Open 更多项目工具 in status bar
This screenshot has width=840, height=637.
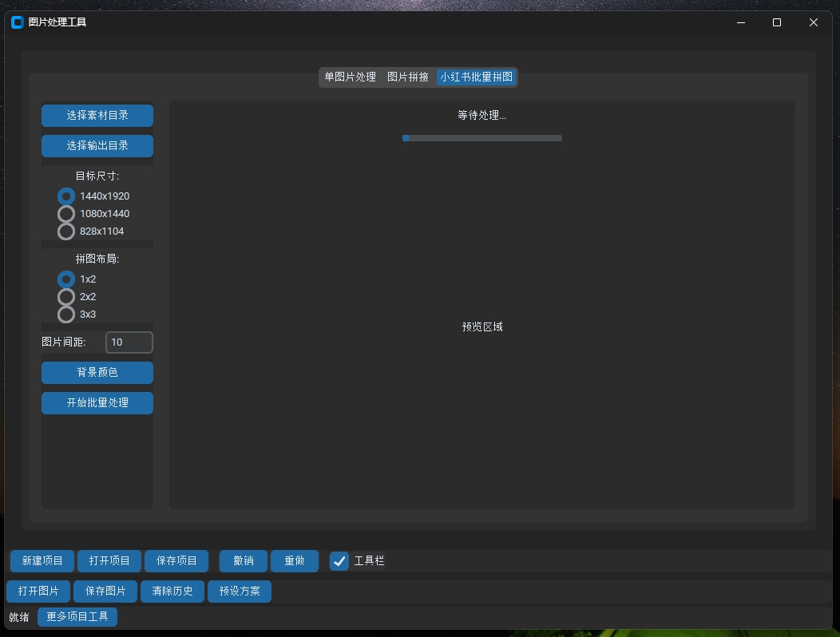click(77, 617)
